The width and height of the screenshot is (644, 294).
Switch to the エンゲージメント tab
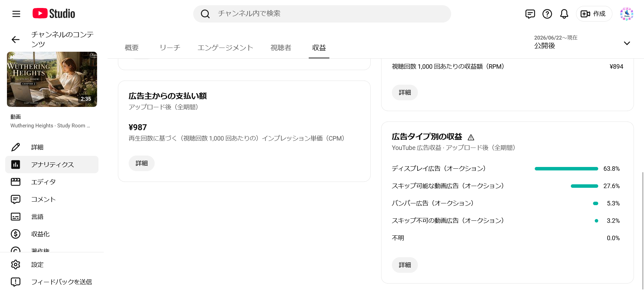[x=225, y=48]
